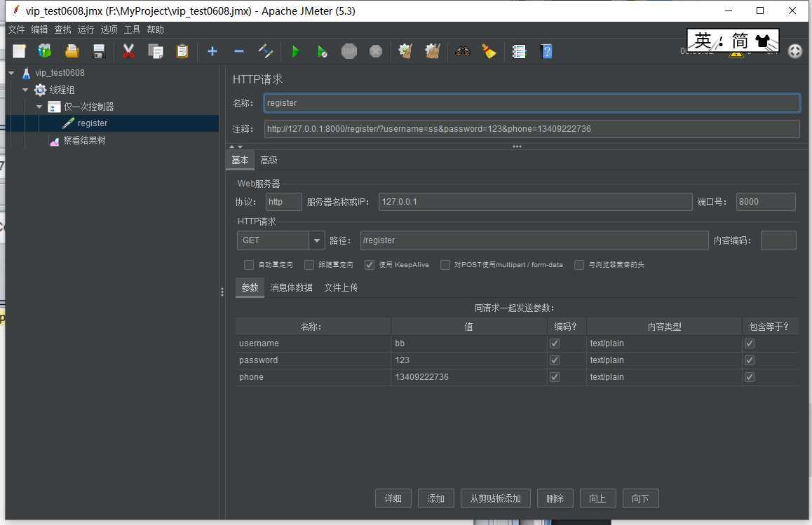The image size is (812, 525).
Task: Click the Cut scissors icon
Action: pyautogui.click(x=128, y=51)
